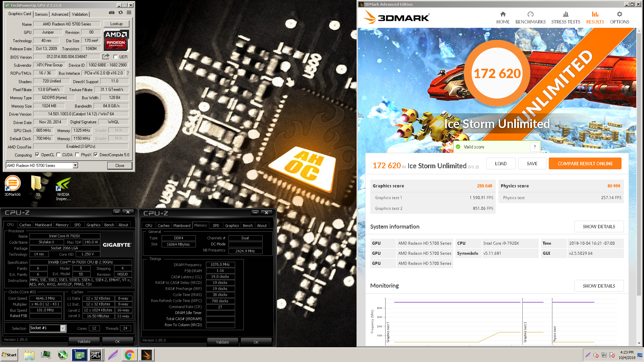This screenshot has height=362, width=644.
Task: Switch to the Advanced tab in GPU-Z
Action: pyautogui.click(x=60, y=14)
